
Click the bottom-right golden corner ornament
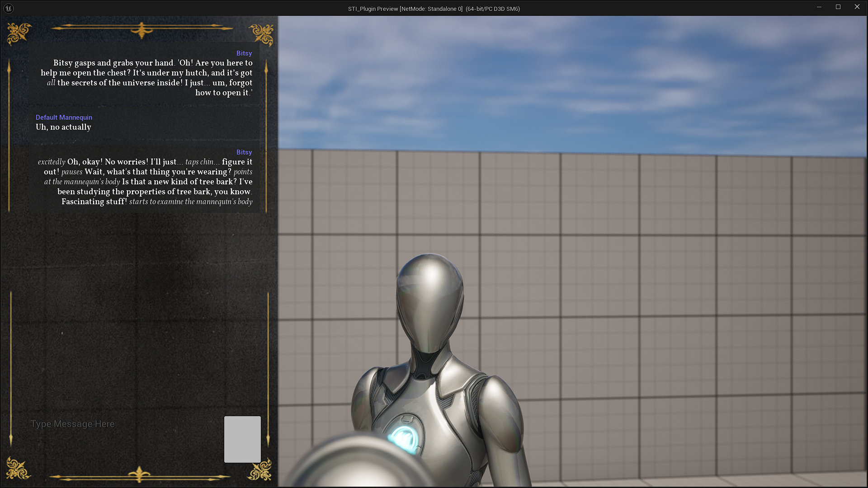point(260,470)
